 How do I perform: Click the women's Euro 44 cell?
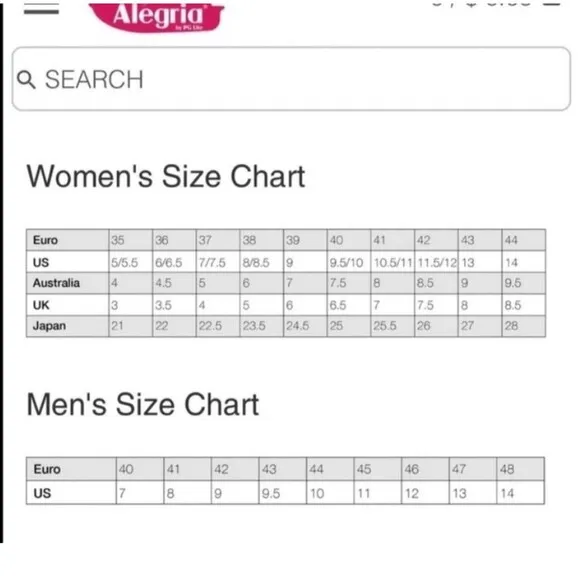(523, 240)
